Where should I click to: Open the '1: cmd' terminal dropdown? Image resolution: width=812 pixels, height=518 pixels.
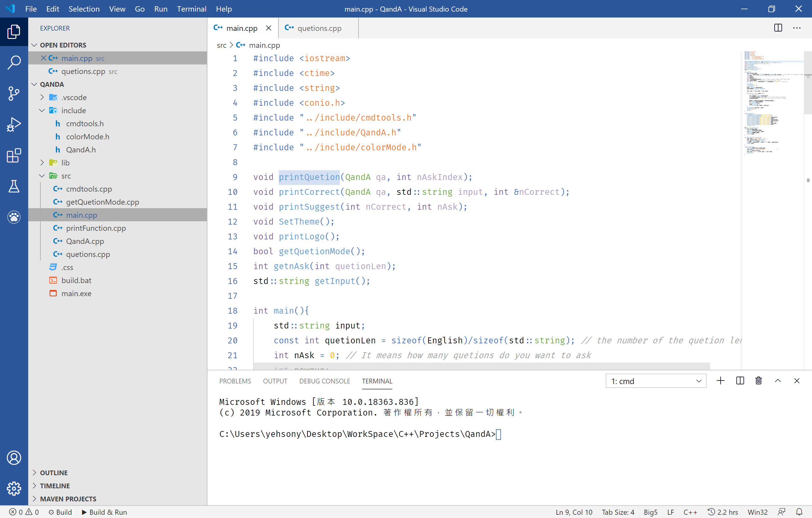point(656,381)
